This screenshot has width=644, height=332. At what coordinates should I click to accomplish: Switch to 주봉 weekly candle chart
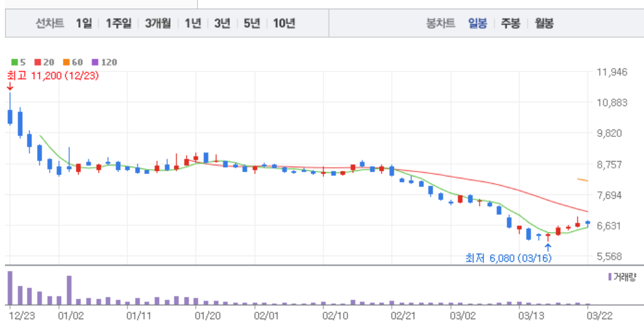point(510,23)
